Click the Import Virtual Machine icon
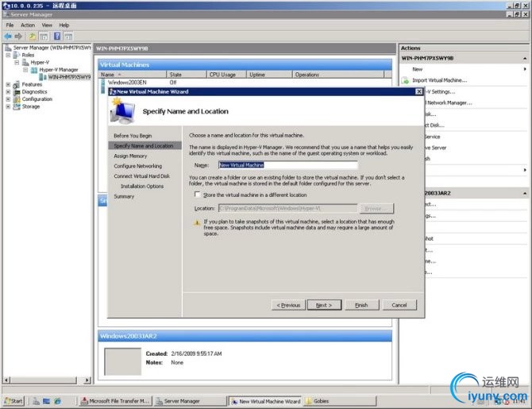The width and height of the screenshot is (532, 409). [405, 80]
